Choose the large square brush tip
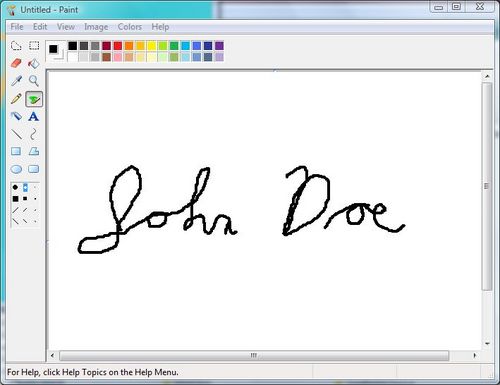This screenshot has width=500, height=385. coord(15,199)
